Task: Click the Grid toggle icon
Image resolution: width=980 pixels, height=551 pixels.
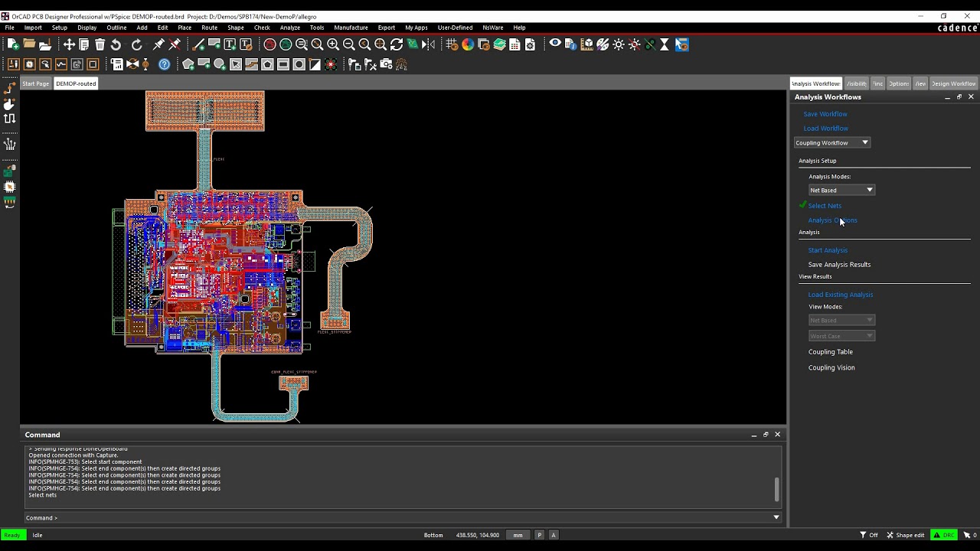Action: [452, 44]
